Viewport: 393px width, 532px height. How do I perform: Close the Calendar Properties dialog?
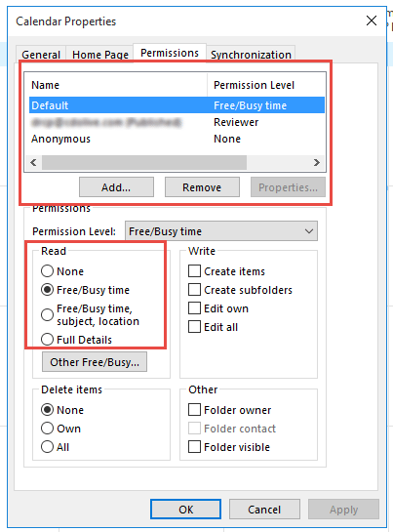coord(372,20)
